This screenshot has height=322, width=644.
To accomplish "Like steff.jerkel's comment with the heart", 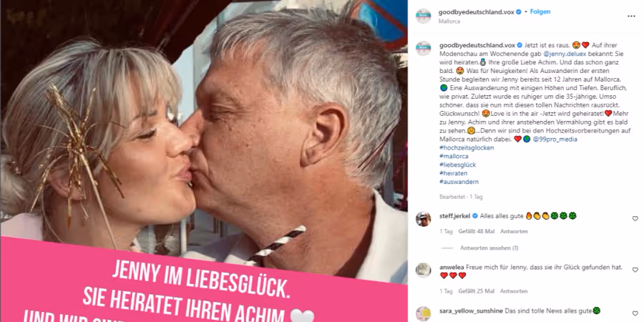I will [x=635, y=218].
